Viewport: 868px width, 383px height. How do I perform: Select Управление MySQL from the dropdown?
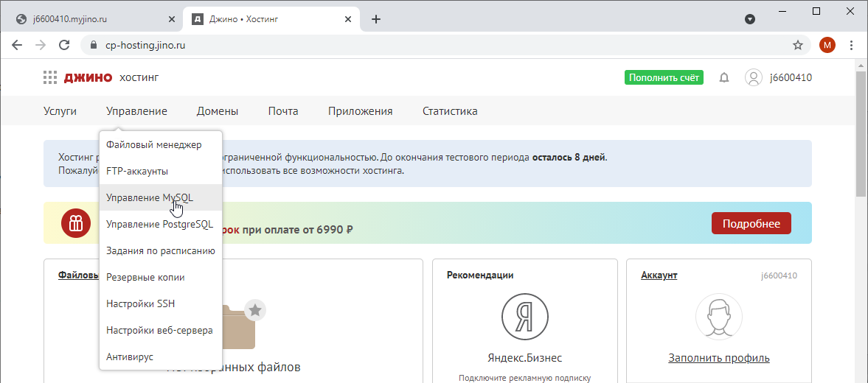[149, 197]
